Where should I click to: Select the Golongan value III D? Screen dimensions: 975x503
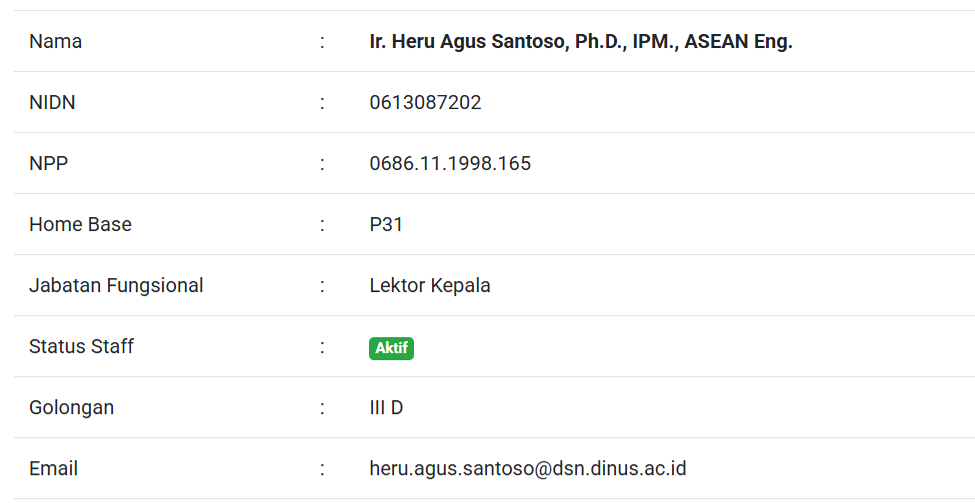click(x=386, y=408)
